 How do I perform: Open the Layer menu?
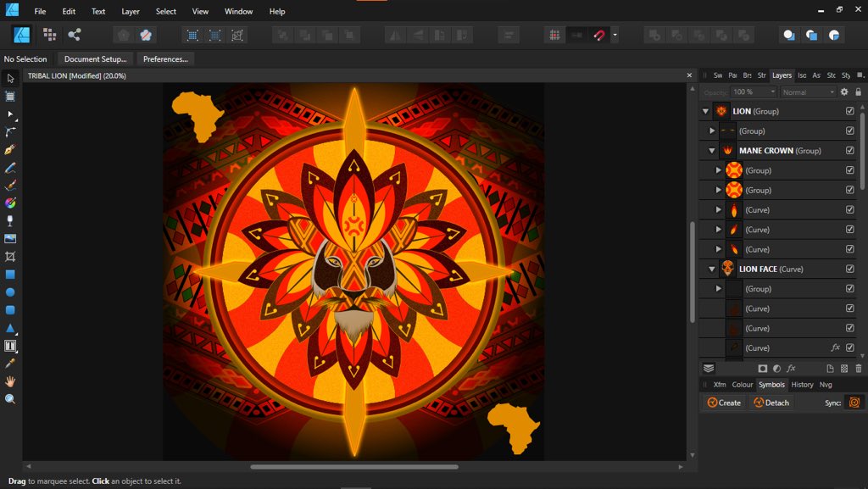tap(130, 11)
